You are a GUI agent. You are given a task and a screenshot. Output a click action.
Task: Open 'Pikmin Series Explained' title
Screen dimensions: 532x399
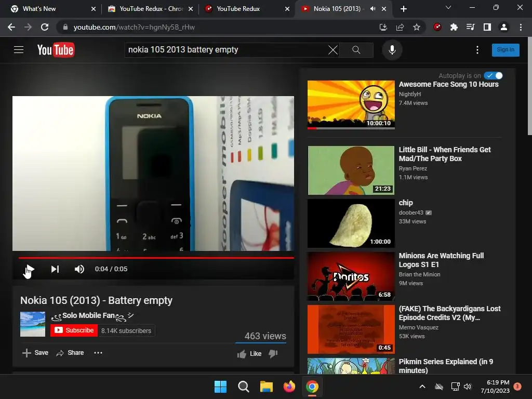coord(446,366)
